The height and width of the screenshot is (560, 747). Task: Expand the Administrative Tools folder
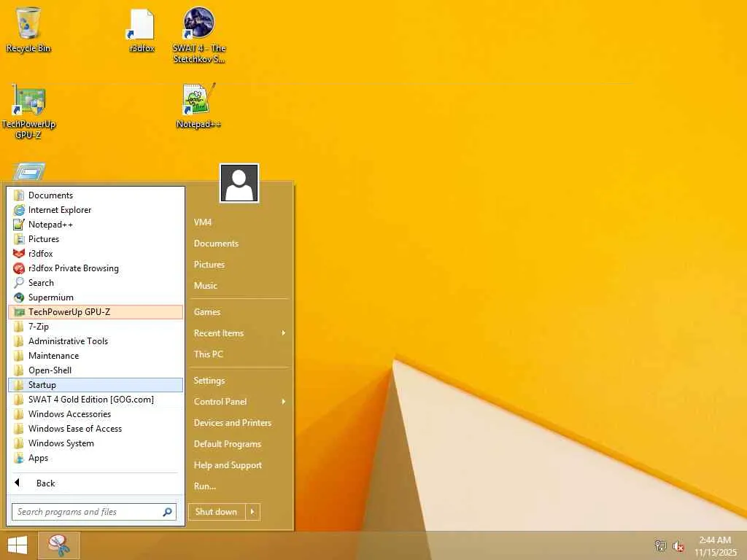coord(96,341)
